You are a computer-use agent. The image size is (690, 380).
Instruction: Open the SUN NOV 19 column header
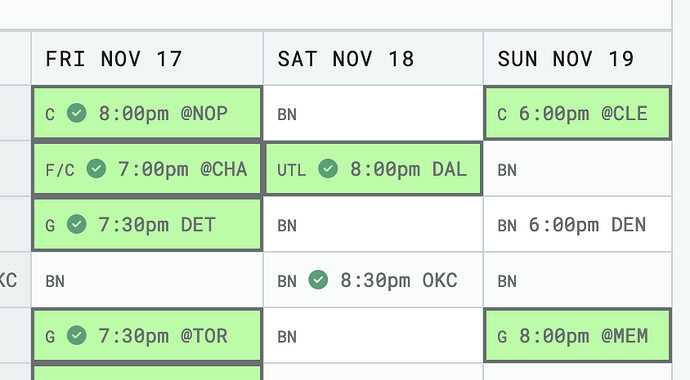(577, 58)
